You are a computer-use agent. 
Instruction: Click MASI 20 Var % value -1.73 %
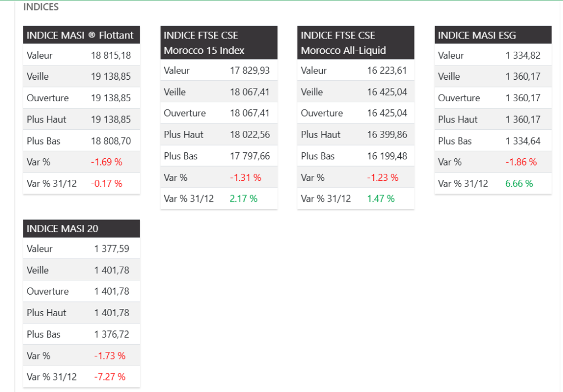(109, 356)
